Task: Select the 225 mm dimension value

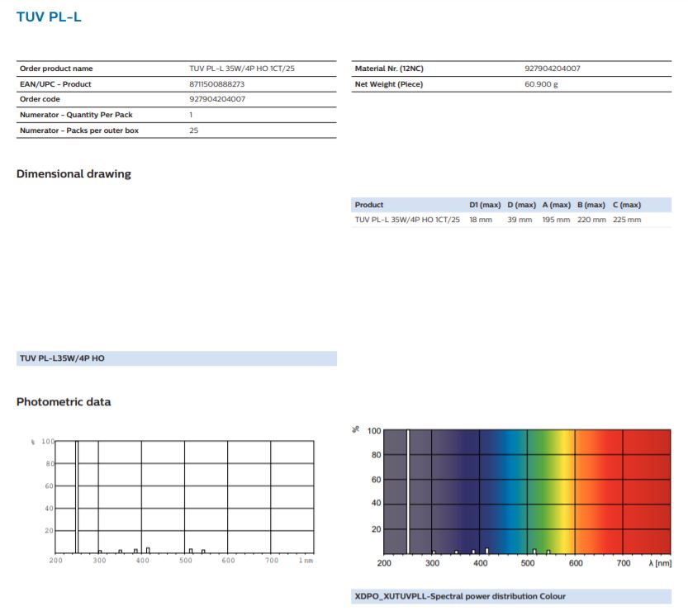Action: pos(627,220)
